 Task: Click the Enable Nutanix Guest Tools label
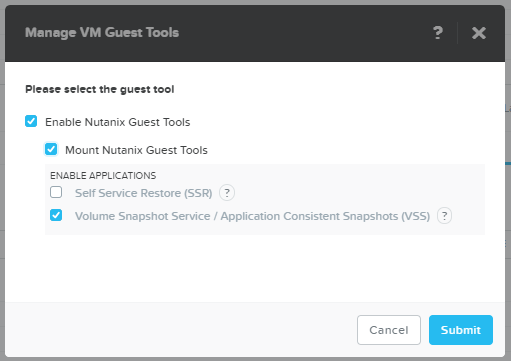click(x=118, y=122)
